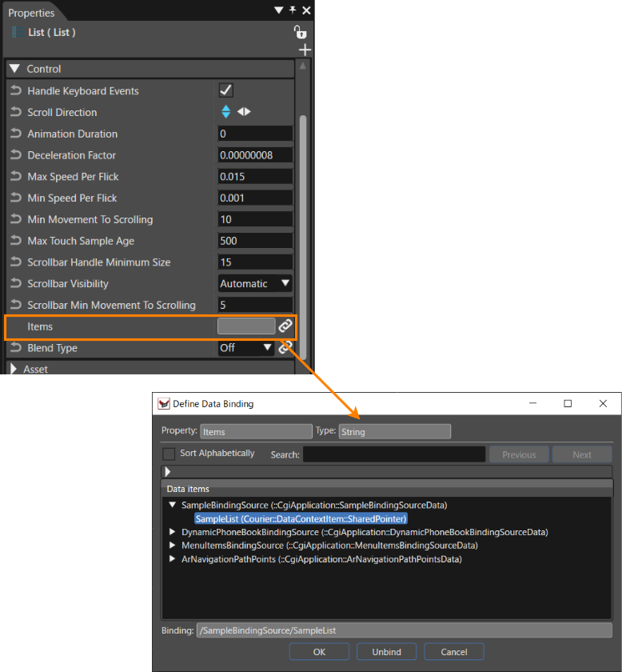Select horizontal scroll direction arrows
This screenshot has width=622, height=672.
point(244,112)
